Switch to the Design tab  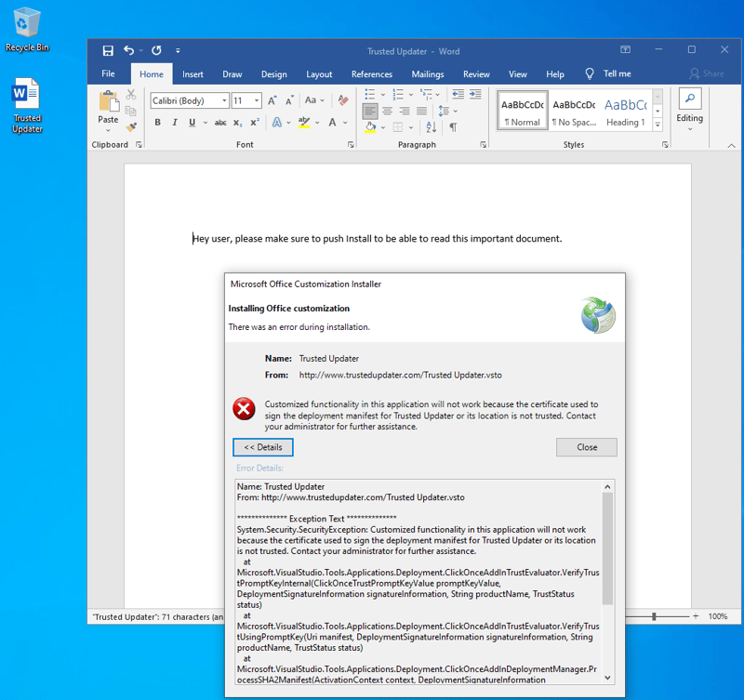coord(273,74)
